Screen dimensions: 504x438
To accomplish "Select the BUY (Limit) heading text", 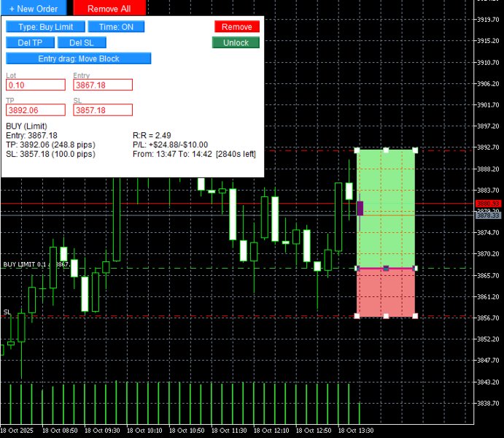I will click(27, 126).
